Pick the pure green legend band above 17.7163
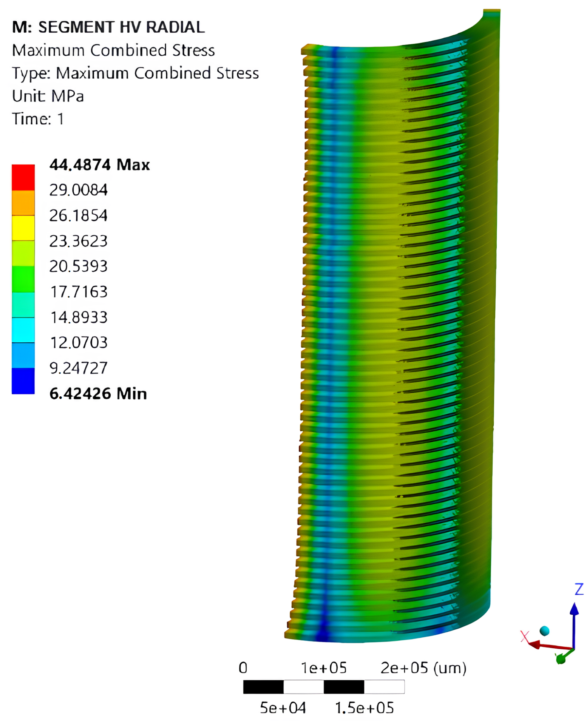 pos(23,279)
